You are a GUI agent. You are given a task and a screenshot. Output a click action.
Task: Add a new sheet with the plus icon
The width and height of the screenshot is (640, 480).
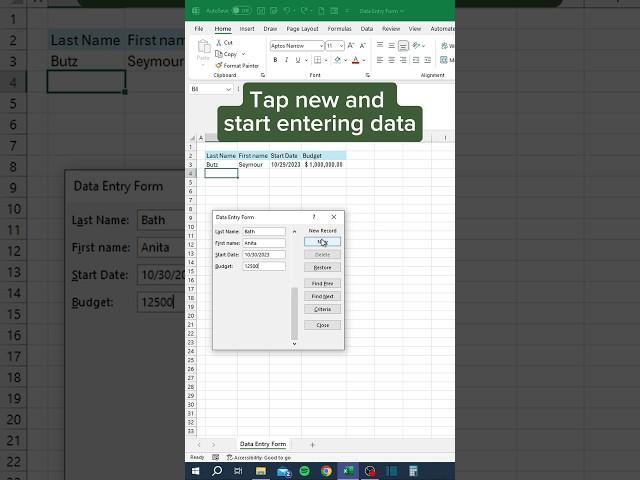[x=312, y=444]
